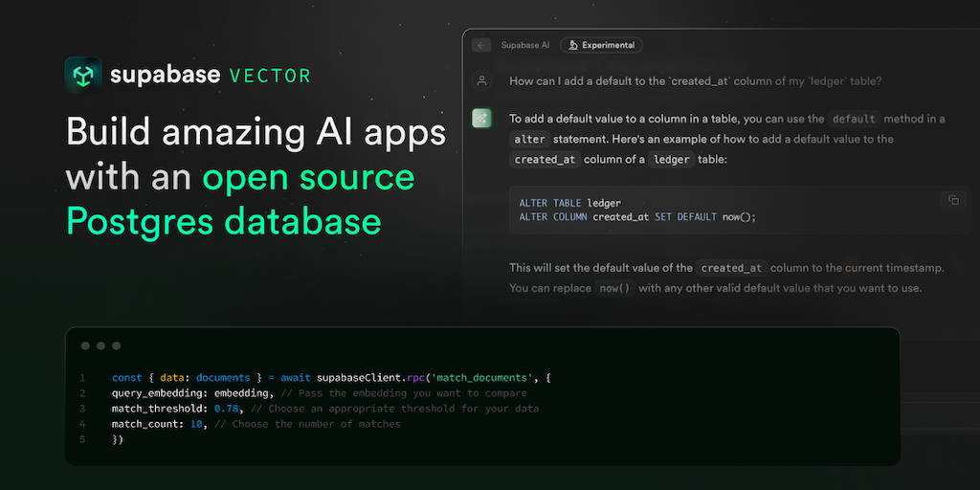Click the 'default' inline code chip

coord(853,120)
